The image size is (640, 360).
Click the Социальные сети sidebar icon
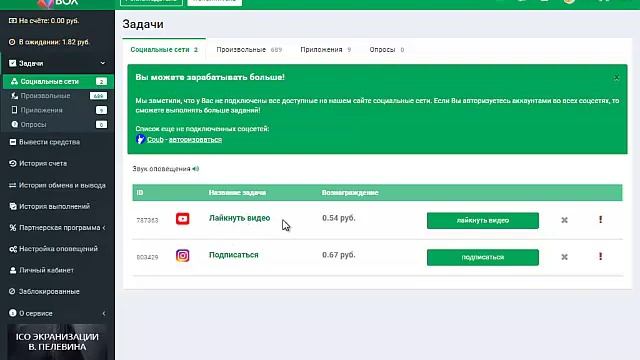tap(14, 82)
